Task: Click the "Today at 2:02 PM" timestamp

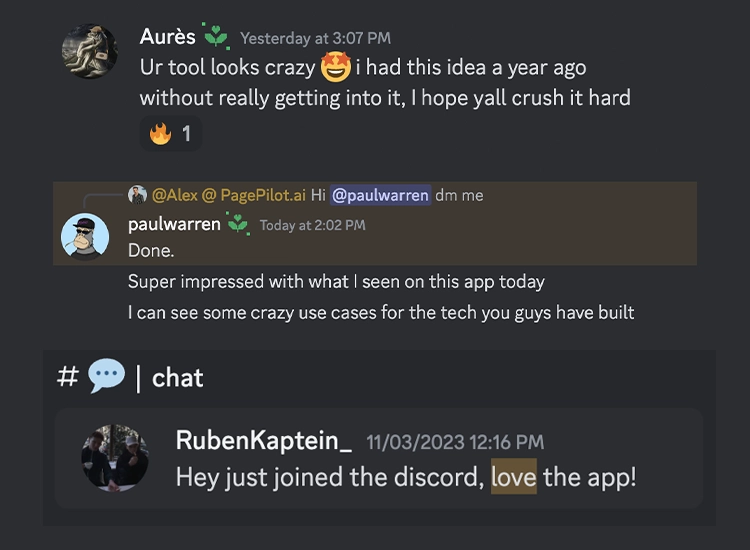Action: 312,225
